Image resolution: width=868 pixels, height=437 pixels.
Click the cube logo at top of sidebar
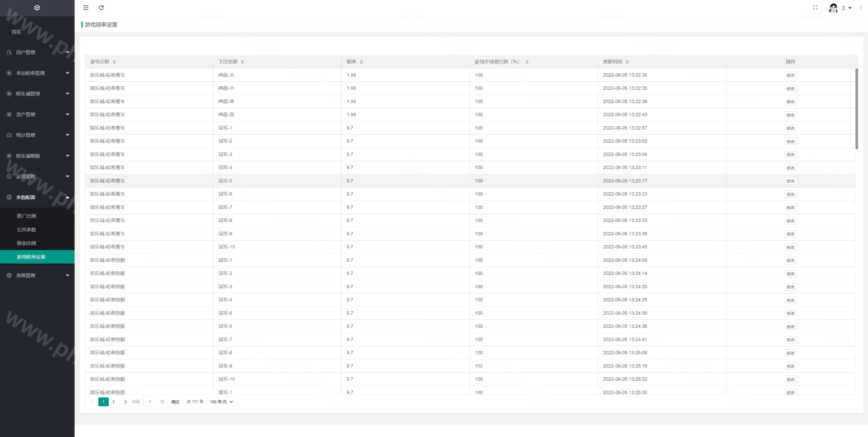click(37, 7)
